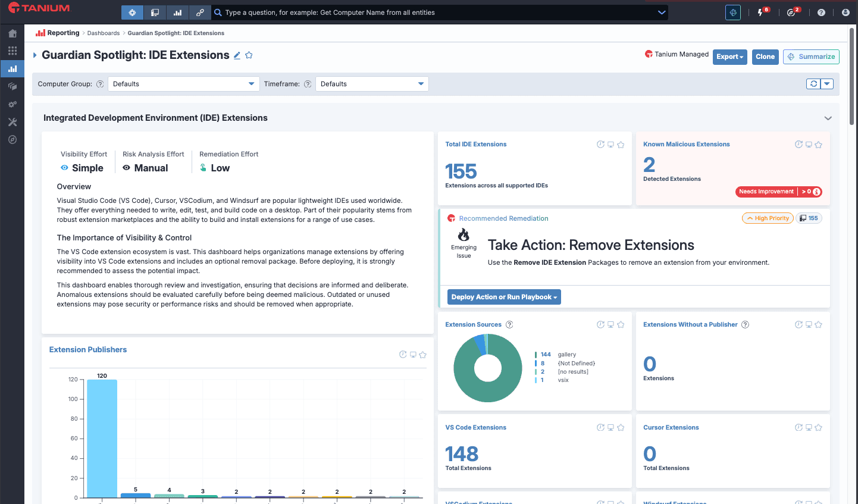Click monitor icon on Extension Sources panel

point(610,325)
